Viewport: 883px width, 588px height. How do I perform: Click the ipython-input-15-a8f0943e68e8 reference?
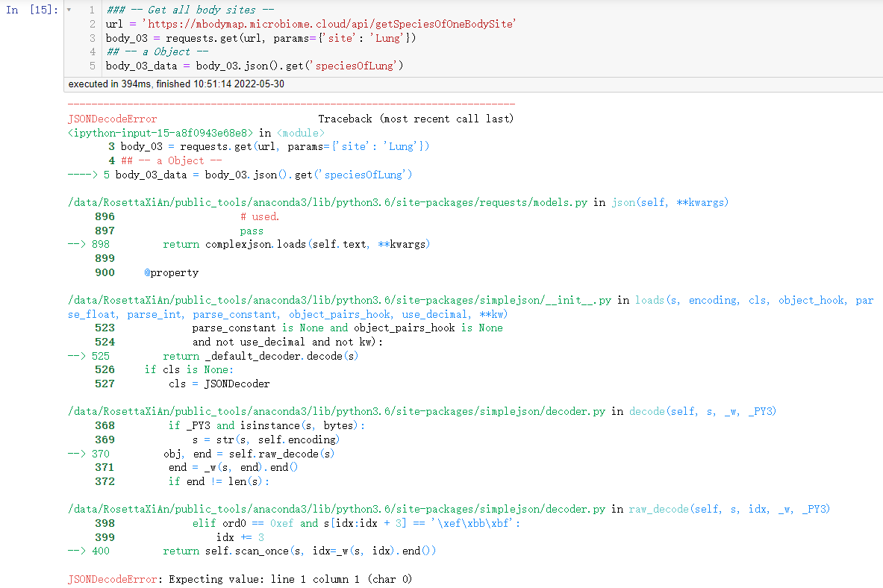pyautogui.click(x=160, y=133)
